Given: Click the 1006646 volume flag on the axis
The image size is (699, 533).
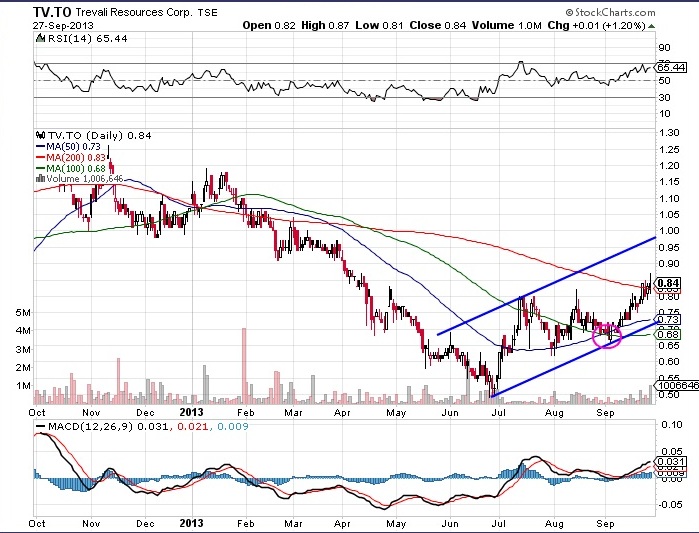Looking at the screenshot, I should click(677, 385).
